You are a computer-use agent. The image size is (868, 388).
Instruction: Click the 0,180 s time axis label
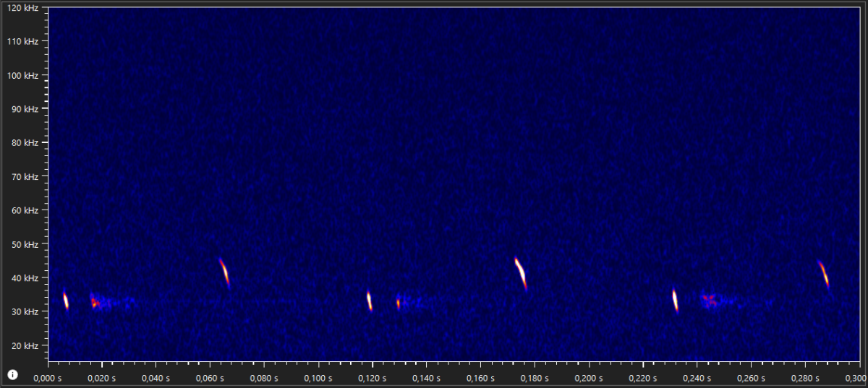(x=533, y=378)
